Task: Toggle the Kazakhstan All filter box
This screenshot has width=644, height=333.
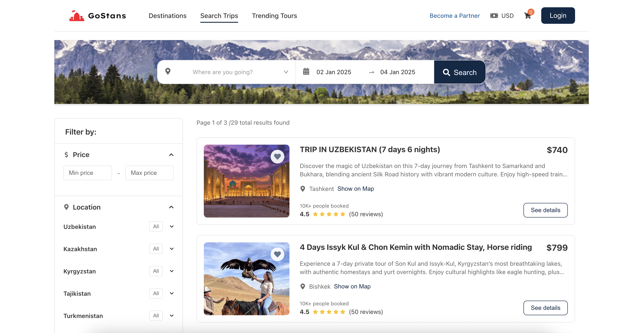Action: pos(156,249)
